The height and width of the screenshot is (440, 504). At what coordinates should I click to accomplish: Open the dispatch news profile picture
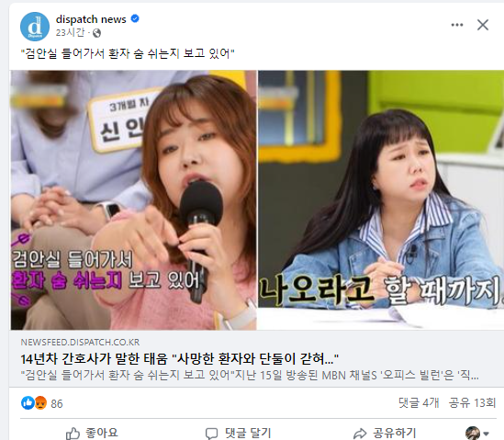(x=35, y=27)
